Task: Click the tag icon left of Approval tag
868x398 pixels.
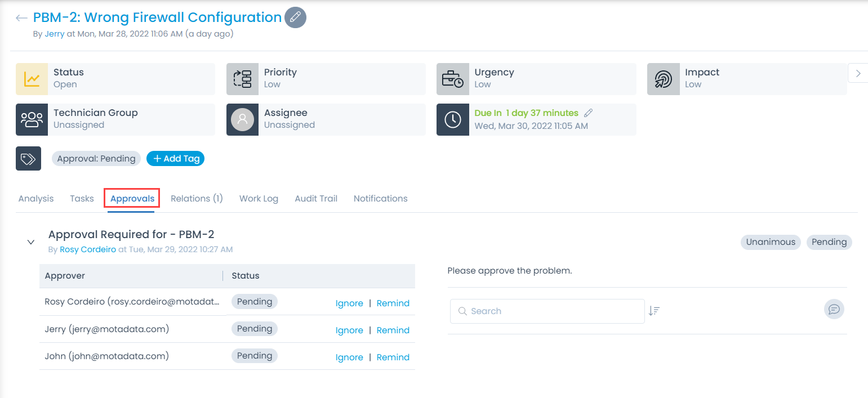Action: tap(28, 159)
